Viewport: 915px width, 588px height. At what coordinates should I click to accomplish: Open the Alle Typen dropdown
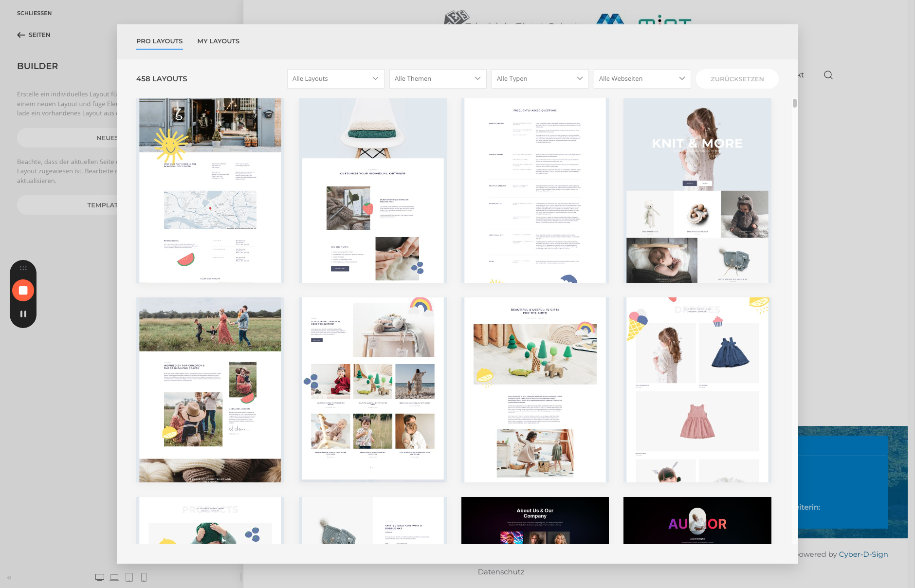pos(540,79)
